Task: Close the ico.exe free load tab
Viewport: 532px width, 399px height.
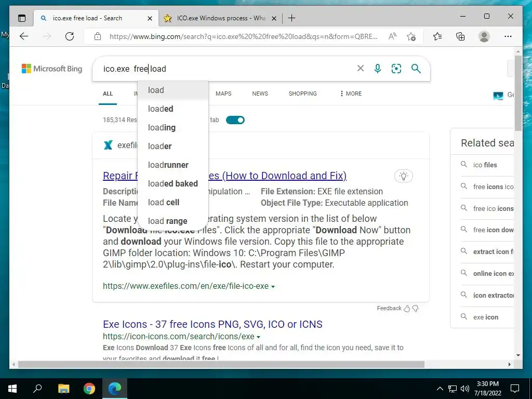Action: [150, 18]
